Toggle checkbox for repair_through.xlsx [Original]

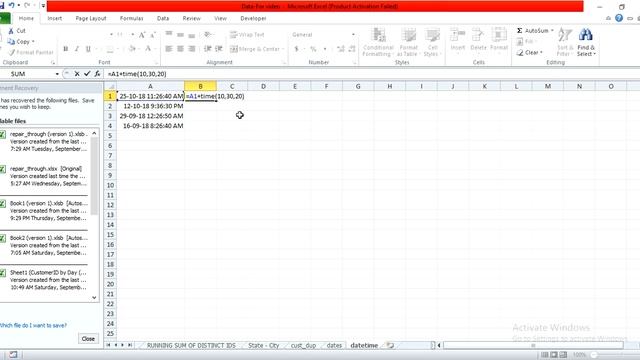(2, 169)
